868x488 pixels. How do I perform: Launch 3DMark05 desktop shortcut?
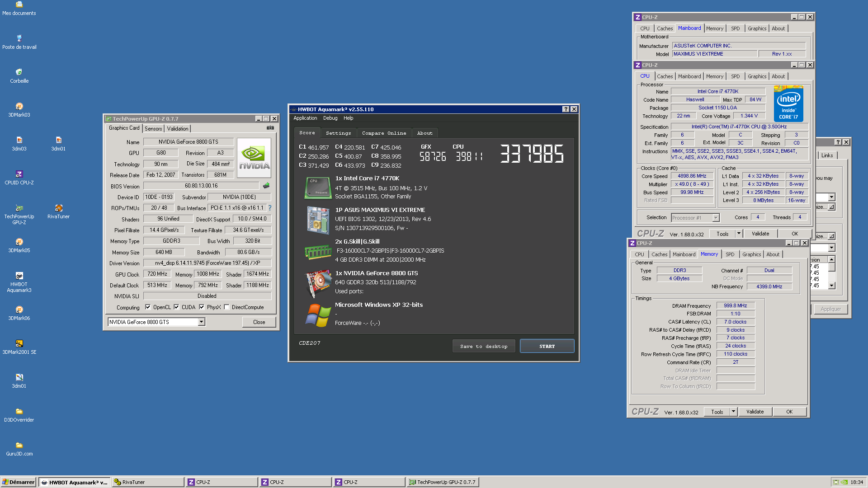19,245
